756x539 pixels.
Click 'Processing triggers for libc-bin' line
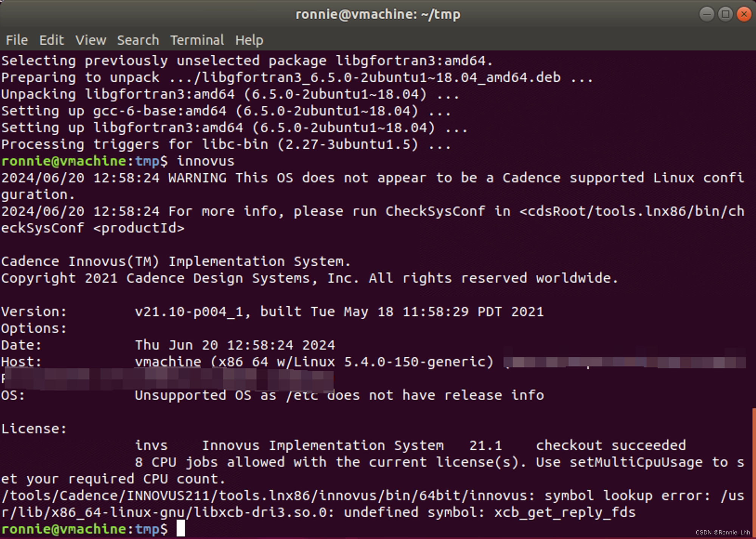(x=226, y=144)
